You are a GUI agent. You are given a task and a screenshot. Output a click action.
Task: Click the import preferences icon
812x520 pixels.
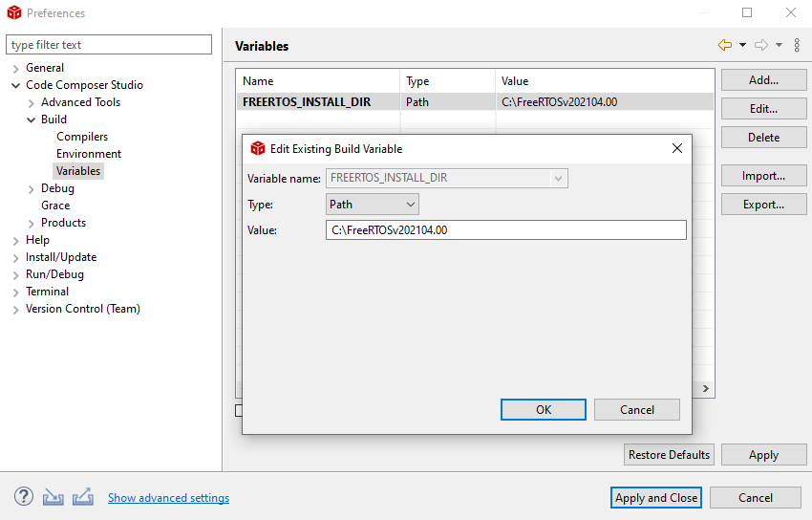click(x=53, y=497)
